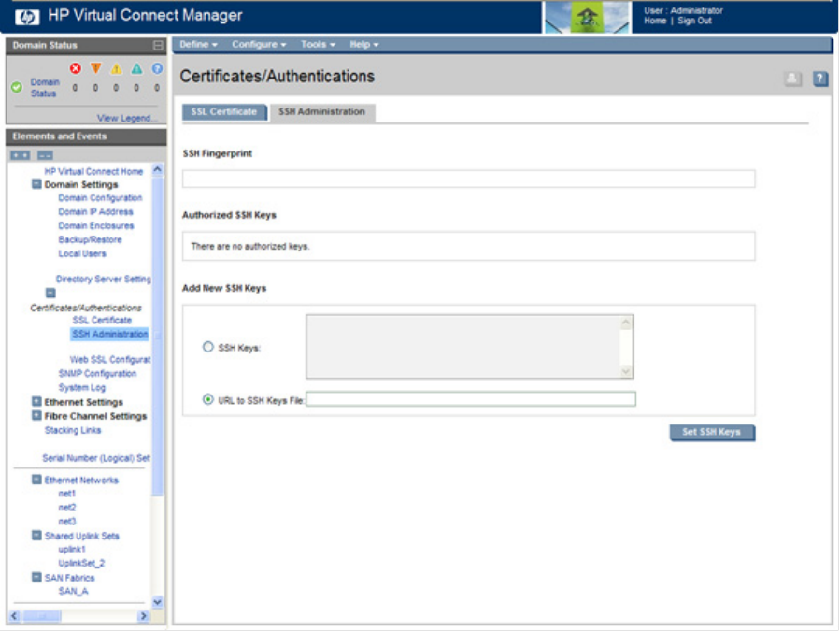Image resolution: width=840 pixels, height=632 pixels.
Task: Click the Set SSH Keys button
Action: coord(712,432)
